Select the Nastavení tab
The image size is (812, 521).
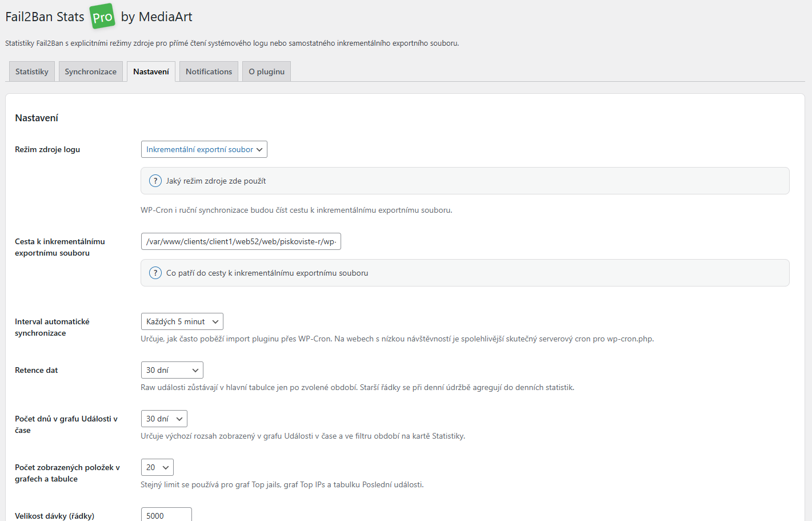(x=151, y=71)
